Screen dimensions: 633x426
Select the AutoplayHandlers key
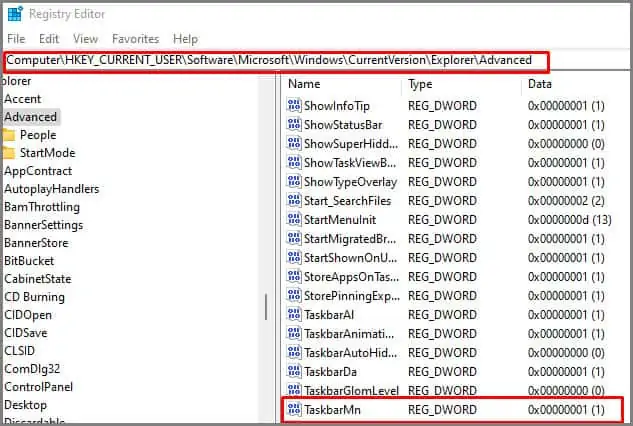click(52, 189)
